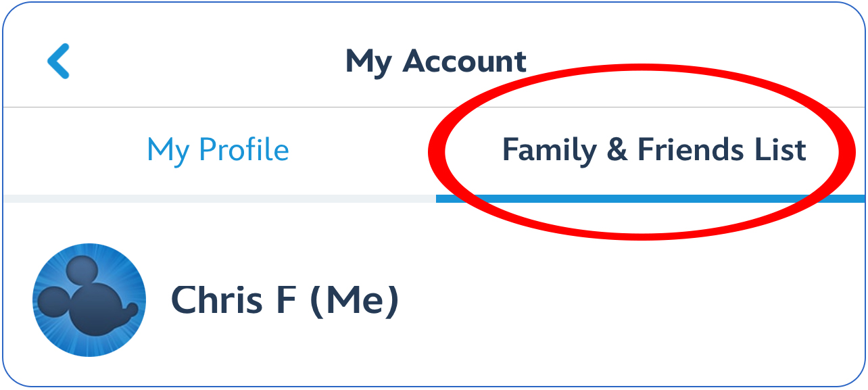Open Chris F's avatar picture
Viewport: 868px width, 390px height.
click(89, 300)
